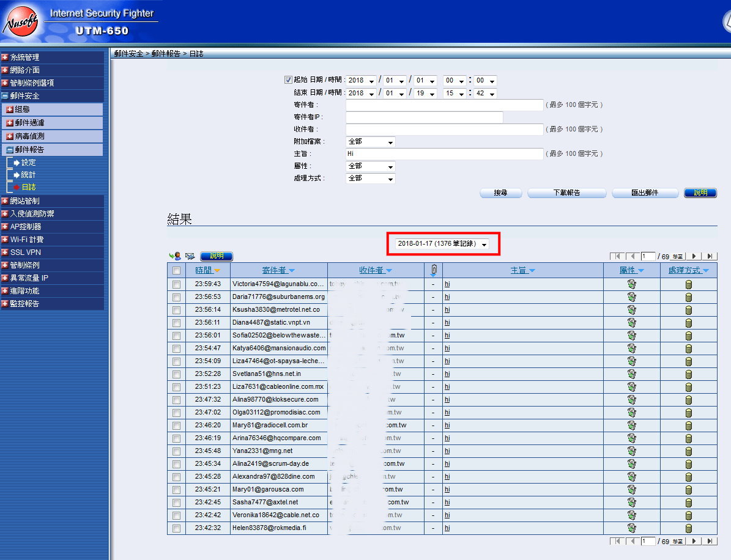Uncheck the 起始 日期/時間 checkbox
The height and width of the screenshot is (560, 731).
288,80
